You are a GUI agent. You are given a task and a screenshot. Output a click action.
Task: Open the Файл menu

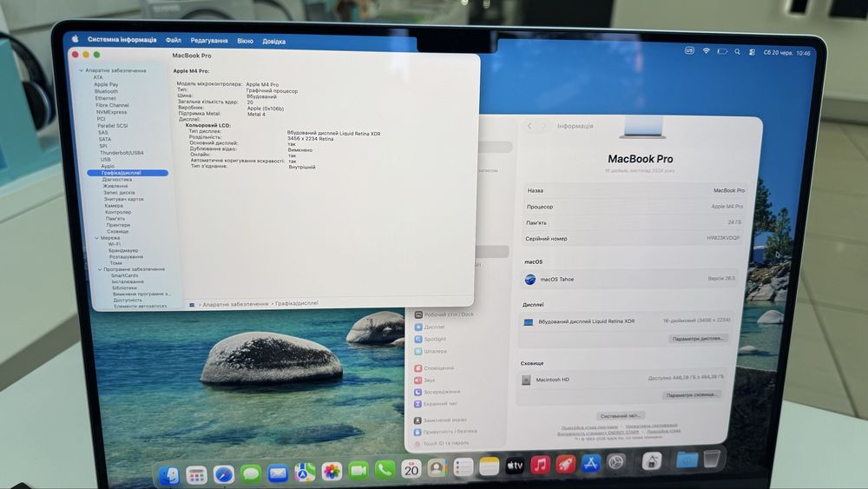click(x=174, y=40)
